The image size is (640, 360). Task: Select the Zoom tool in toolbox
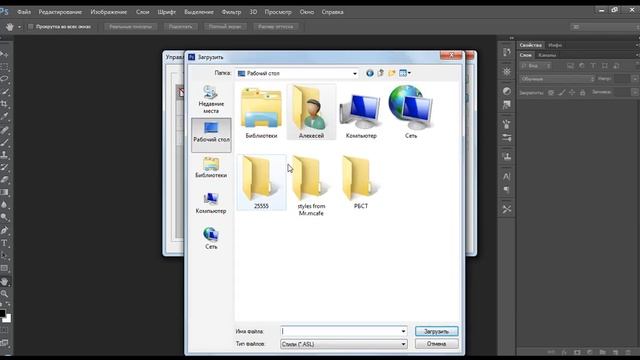4,294
